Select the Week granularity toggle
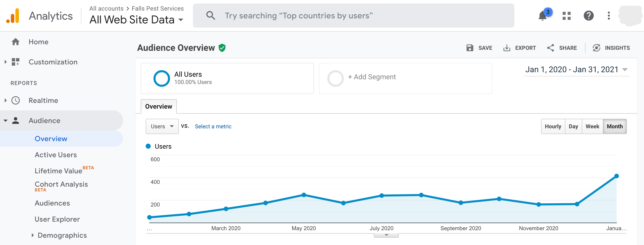 (x=592, y=126)
